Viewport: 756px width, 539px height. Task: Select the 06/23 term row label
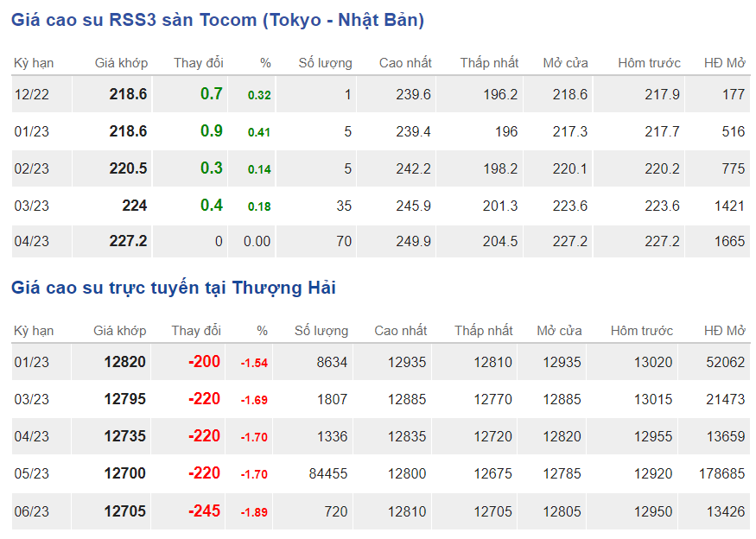(x=32, y=511)
